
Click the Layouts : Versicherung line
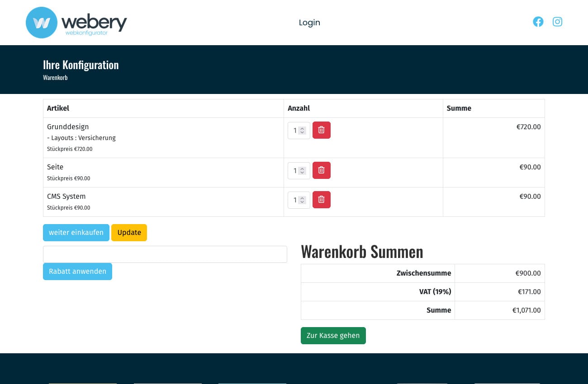click(x=81, y=138)
